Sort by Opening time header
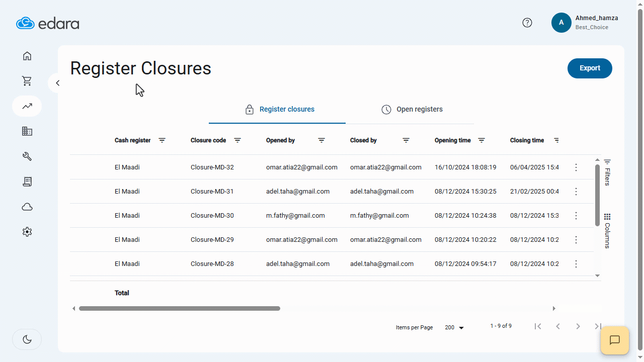Image resolution: width=644 pixels, height=362 pixels. (453, 140)
